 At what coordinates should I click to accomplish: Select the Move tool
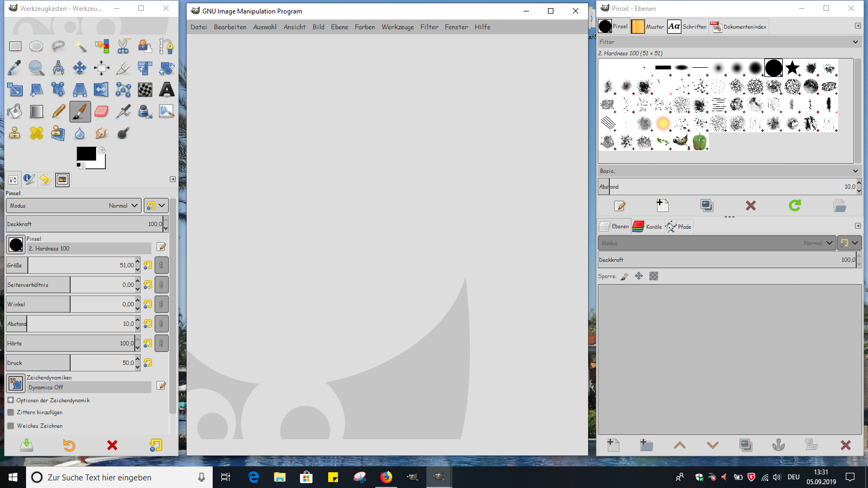click(x=80, y=68)
